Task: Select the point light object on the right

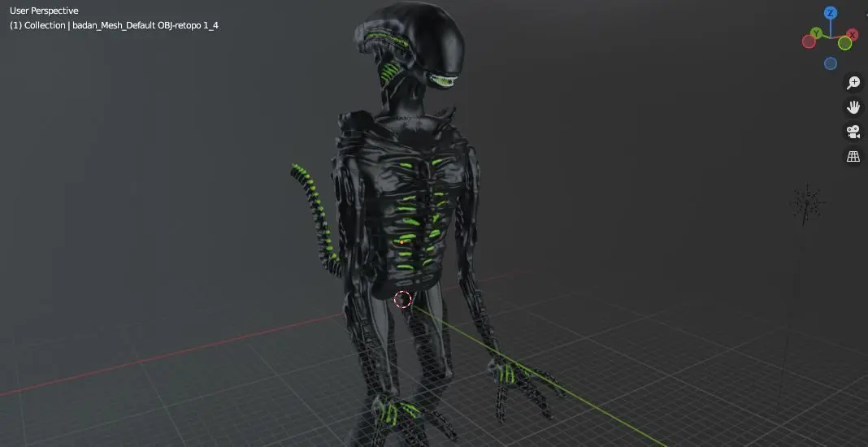Action: [x=807, y=203]
